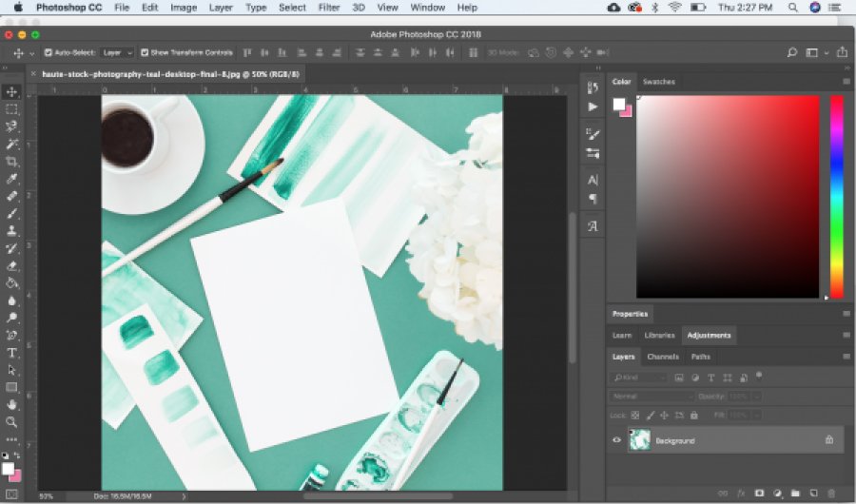
Task: Switch to the Paths tab
Action: point(700,357)
